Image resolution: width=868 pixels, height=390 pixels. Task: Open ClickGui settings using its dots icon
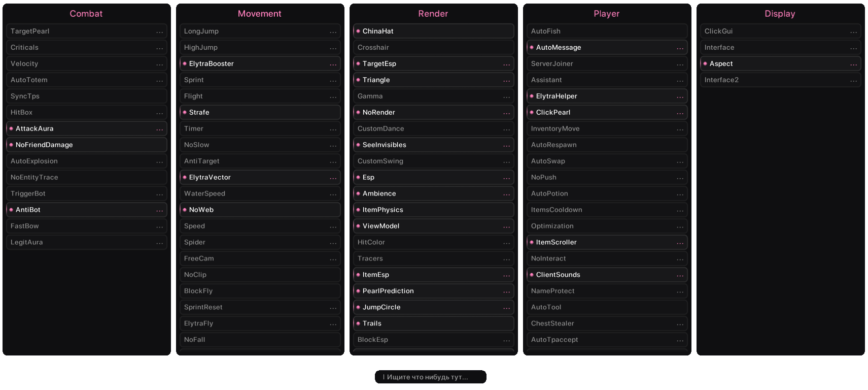[854, 31]
